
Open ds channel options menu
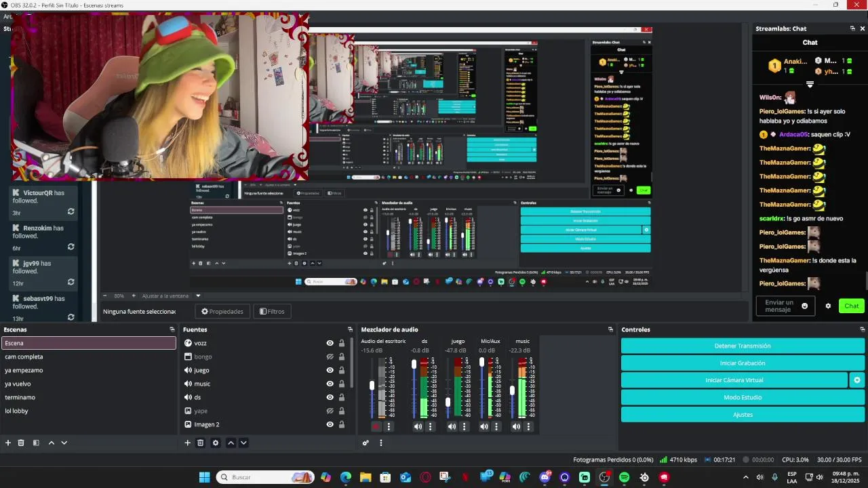tap(430, 426)
